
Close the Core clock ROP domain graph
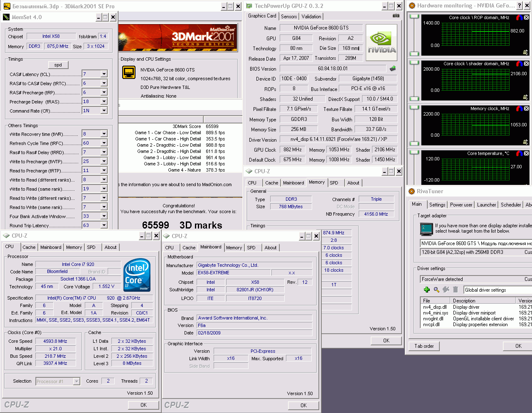[526, 17]
